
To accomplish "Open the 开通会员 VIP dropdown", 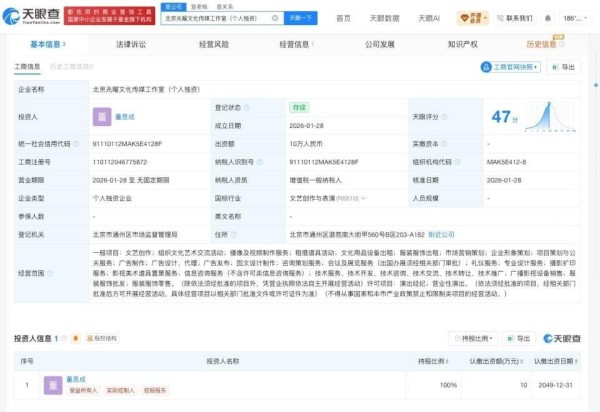I will [x=473, y=18].
